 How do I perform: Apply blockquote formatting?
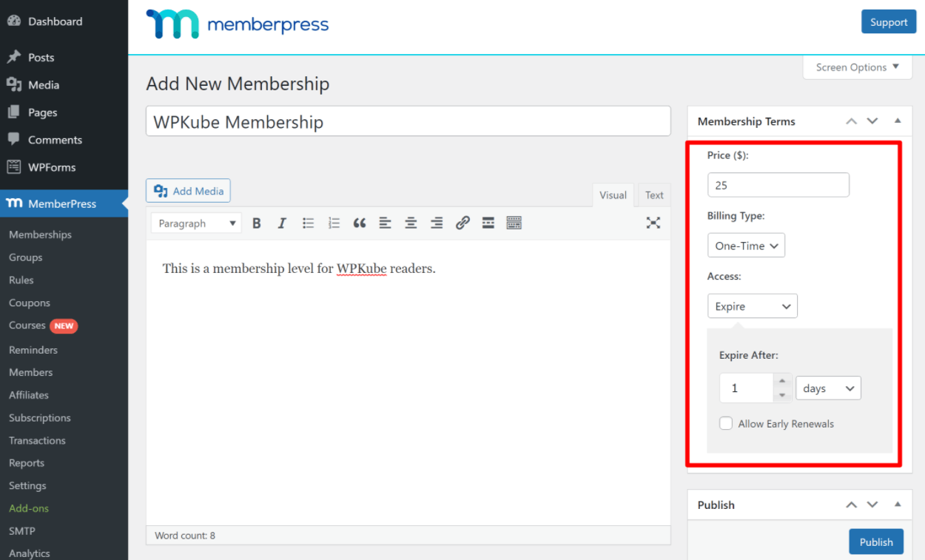[x=360, y=223]
